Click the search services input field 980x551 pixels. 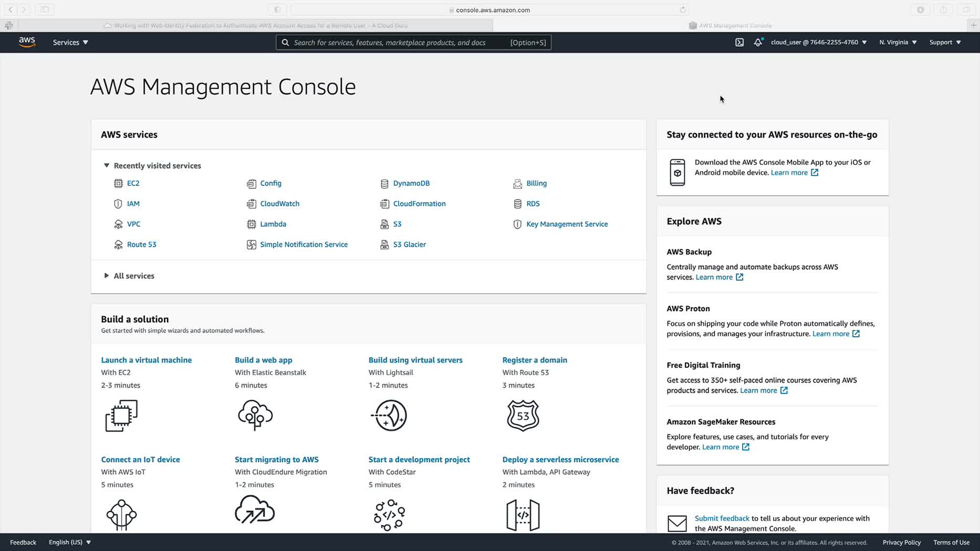(x=413, y=43)
